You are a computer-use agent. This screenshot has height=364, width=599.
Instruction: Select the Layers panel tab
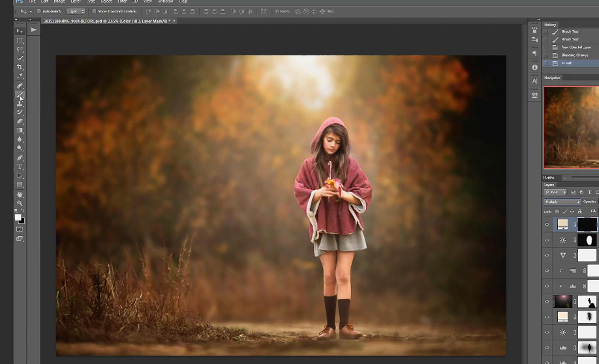[x=549, y=185]
